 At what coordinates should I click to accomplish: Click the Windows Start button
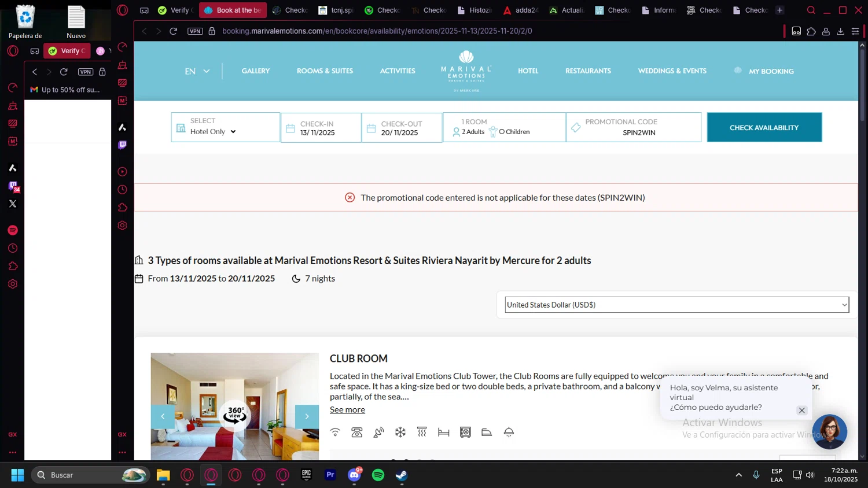pos(17,475)
